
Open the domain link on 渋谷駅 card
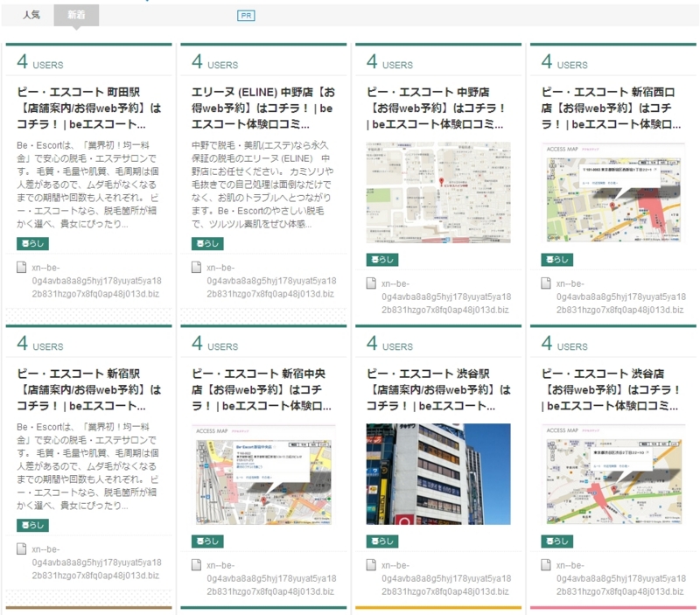(x=446, y=578)
